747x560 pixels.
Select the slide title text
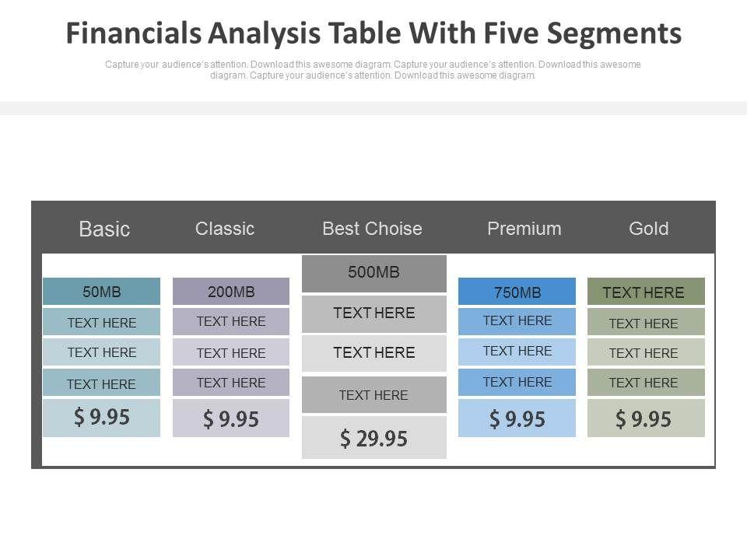click(x=373, y=33)
